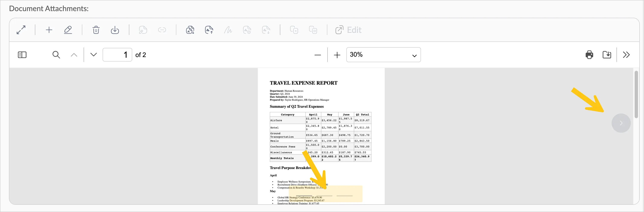Open the find-in-document search

(56, 55)
